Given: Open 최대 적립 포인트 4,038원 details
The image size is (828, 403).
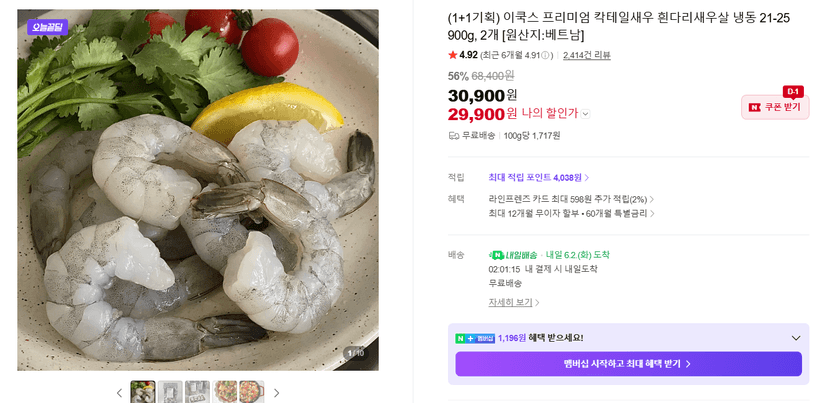Looking at the screenshot, I should (539, 177).
